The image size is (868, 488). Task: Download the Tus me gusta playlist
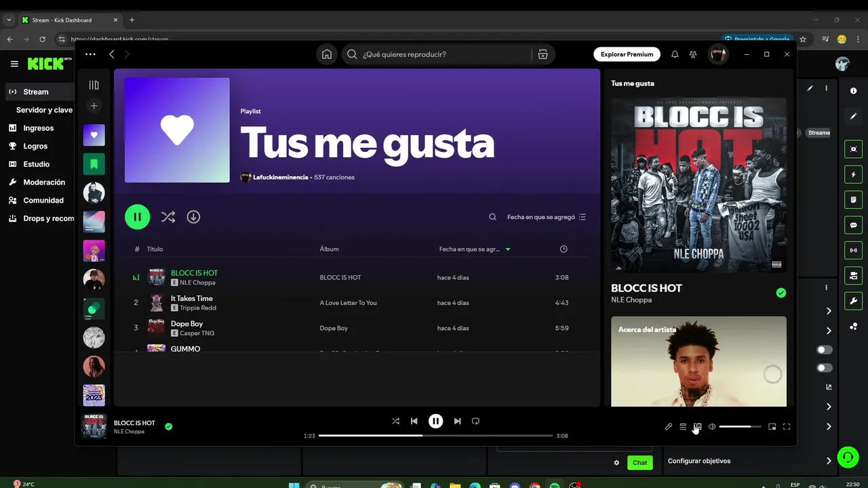pyautogui.click(x=193, y=217)
